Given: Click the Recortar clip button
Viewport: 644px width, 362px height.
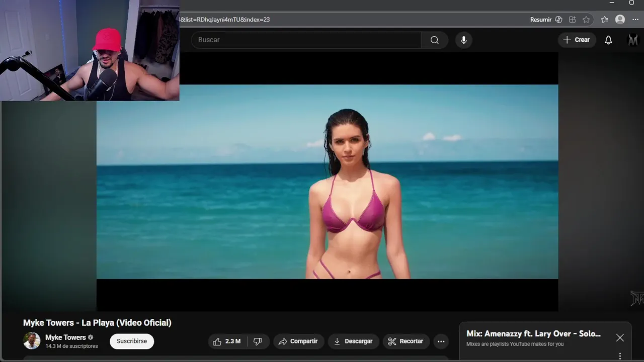Looking at the screenshot, I should tap(406, 341).
